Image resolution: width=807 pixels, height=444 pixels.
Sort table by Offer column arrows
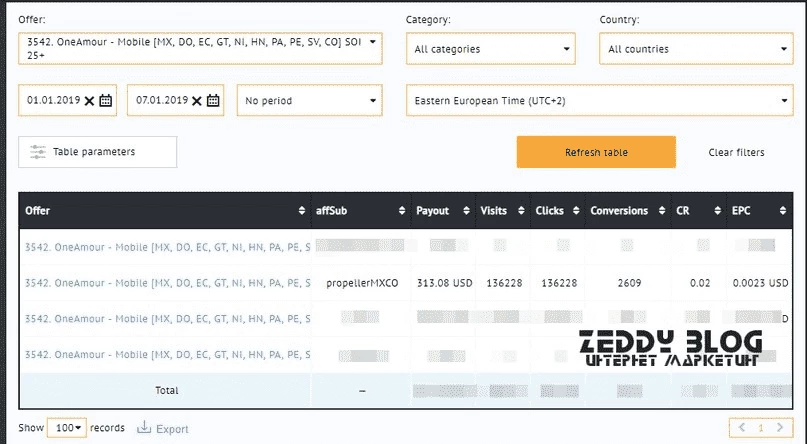click(x=302, y=210)
